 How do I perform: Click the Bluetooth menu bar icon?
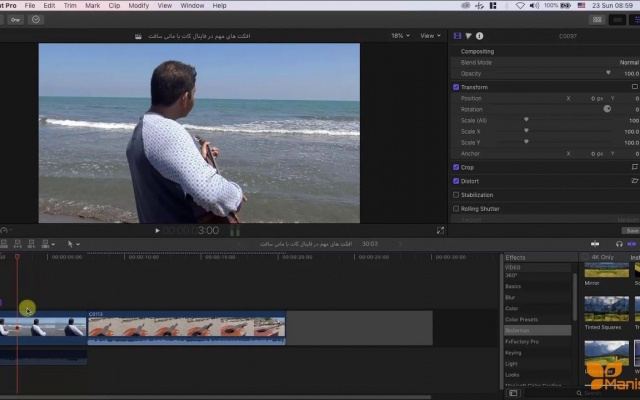pos(507,6)
